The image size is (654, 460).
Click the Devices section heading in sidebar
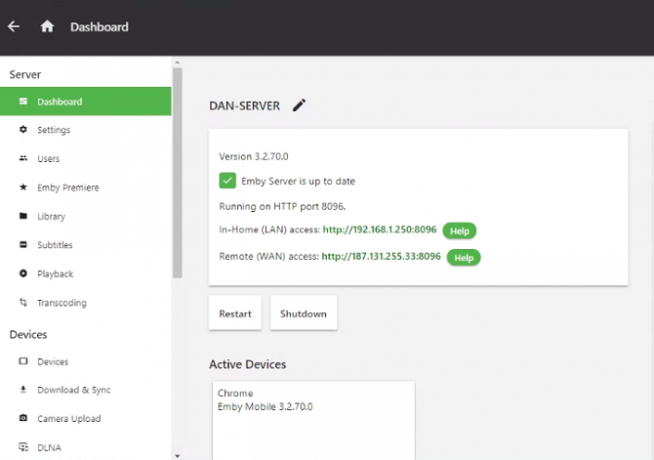coord(28,334)
